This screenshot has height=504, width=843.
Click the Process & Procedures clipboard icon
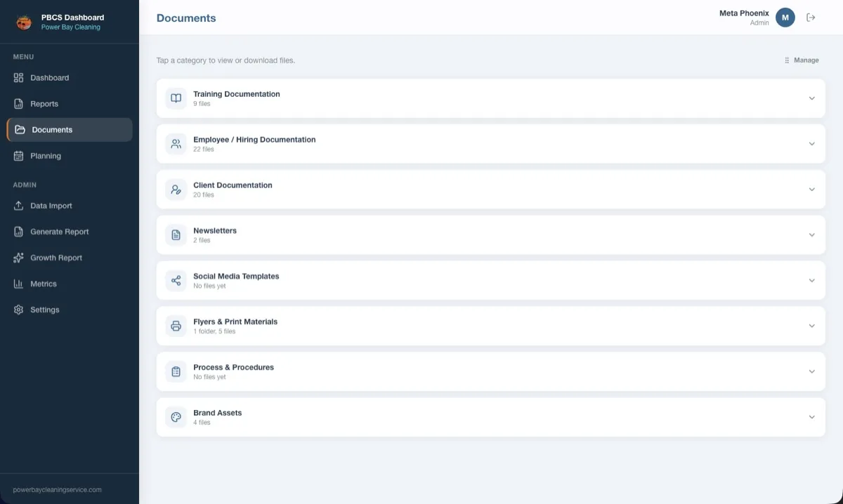click(x=176, y=371)
